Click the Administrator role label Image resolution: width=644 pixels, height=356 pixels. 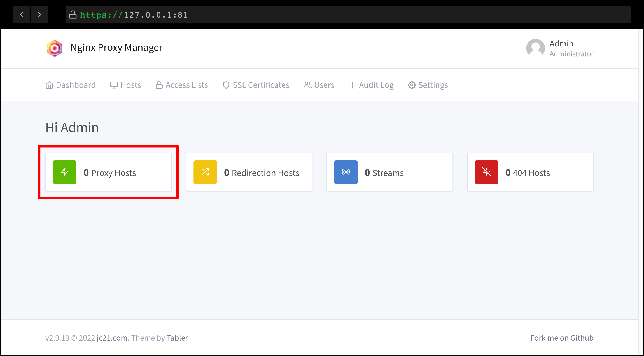571,54
